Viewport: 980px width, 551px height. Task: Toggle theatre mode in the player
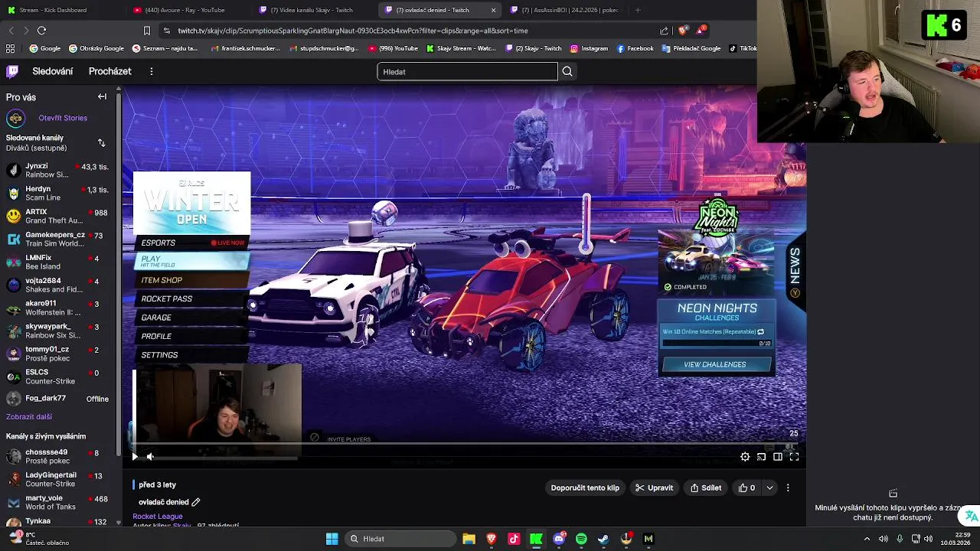[777, 457]
